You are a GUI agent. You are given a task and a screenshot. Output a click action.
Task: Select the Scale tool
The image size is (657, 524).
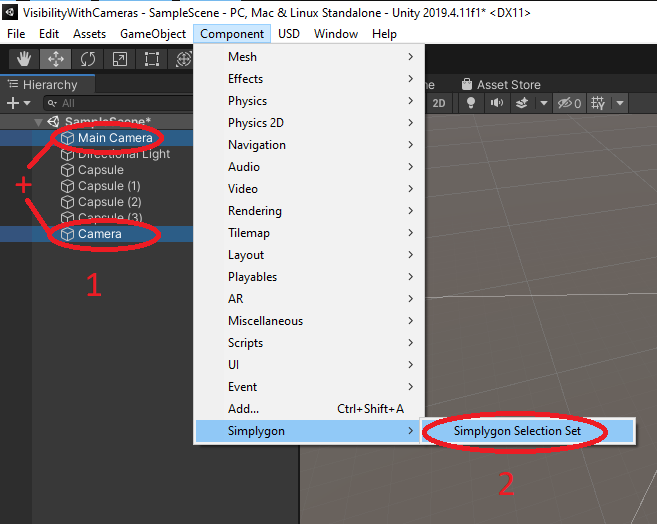pyautogui.click(x=120, y=59)
